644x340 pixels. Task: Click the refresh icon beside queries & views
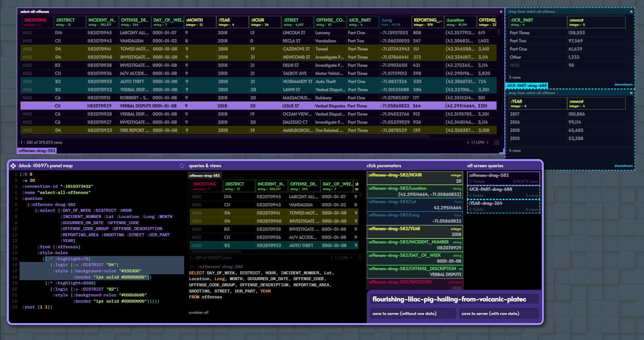coord(182,166)
